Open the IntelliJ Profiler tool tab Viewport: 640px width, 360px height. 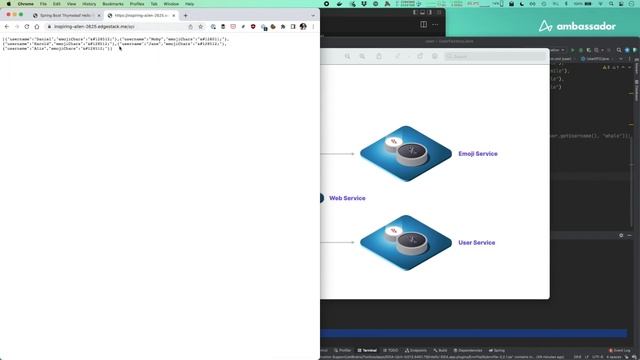[x=342, y=350]
